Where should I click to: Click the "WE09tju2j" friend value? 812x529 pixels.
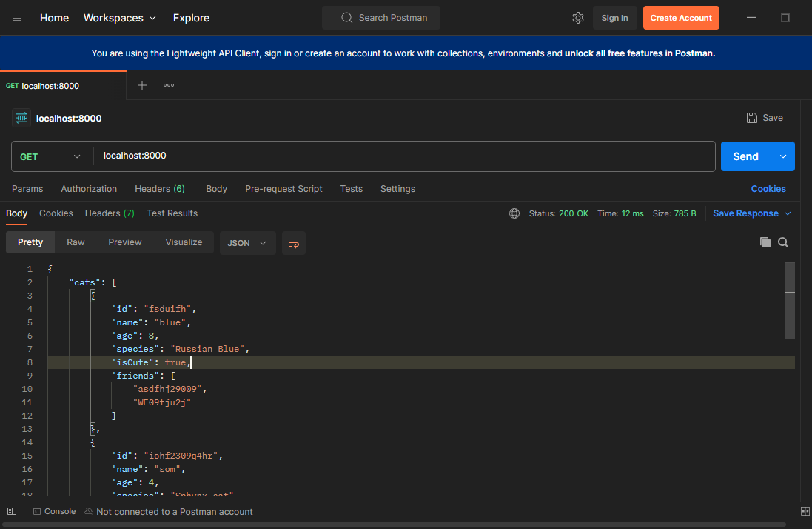point(162,402)
